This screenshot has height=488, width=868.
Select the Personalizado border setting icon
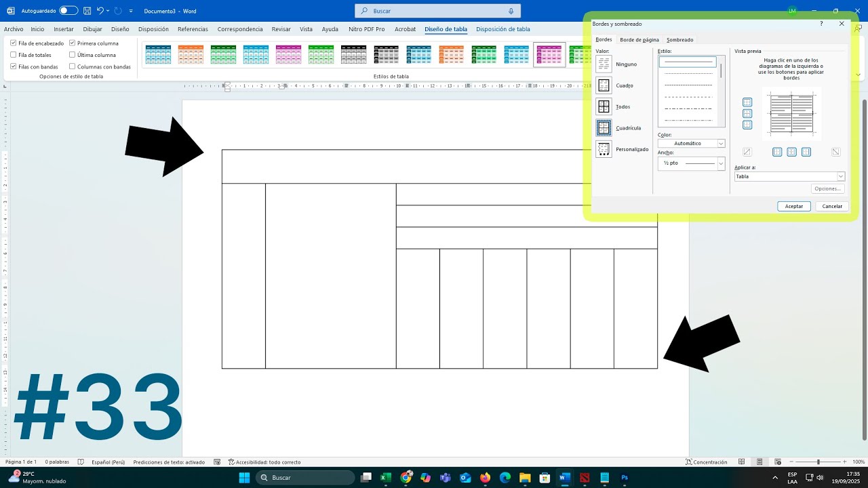pyautogui.click(x=604, y=149)
